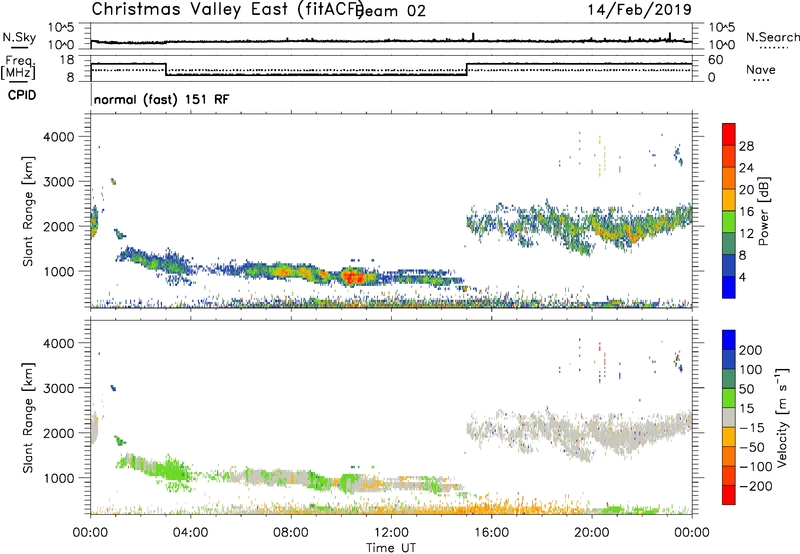This screenshot has width=800, height=554.
Task: Click the plot title 'Christmas Valley East (fitACF)'
Action: click(x=228, y=9)
